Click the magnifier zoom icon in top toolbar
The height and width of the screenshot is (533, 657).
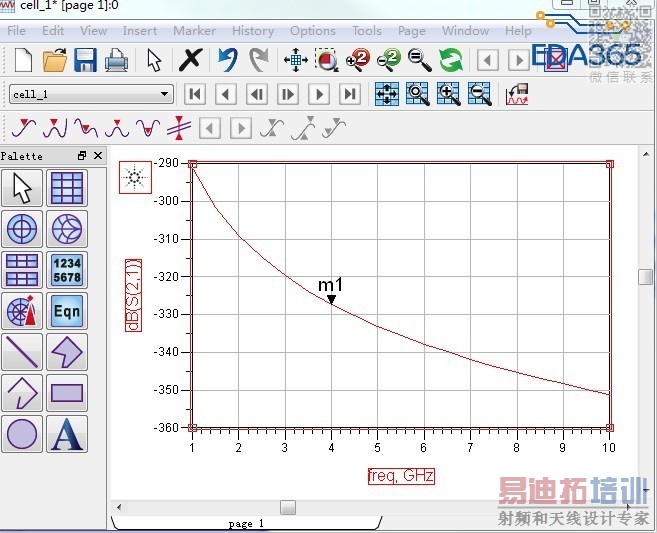419,60
